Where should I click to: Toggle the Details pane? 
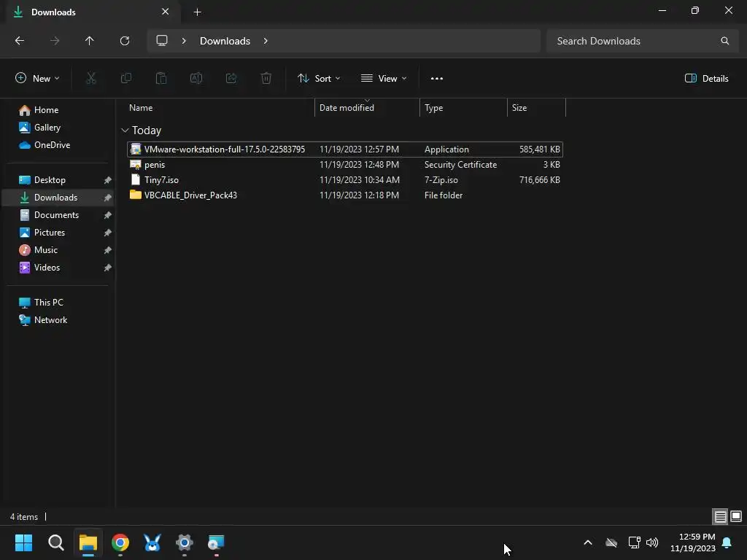click(706, 79)
